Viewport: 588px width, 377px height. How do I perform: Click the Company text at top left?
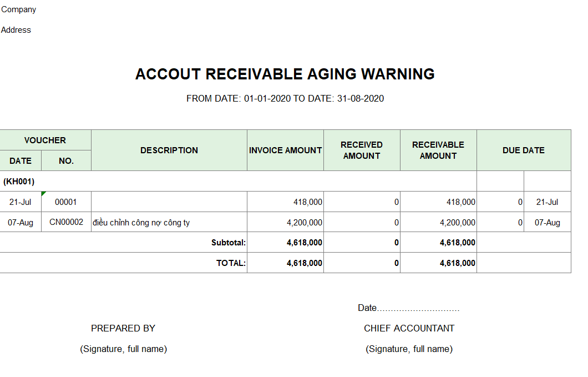pyautogui.click(x=19, y=9)
